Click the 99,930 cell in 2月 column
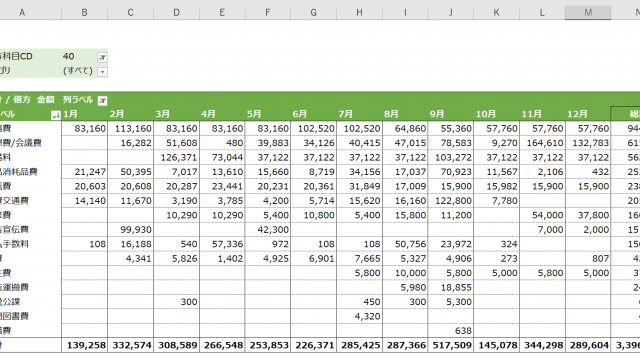 131,229
